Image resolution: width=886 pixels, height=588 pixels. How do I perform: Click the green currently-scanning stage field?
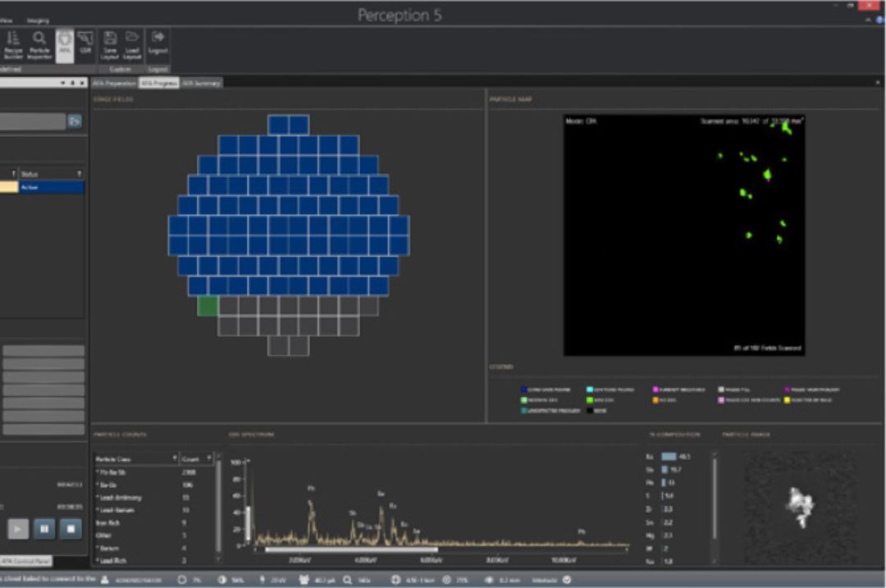point(208,306)
